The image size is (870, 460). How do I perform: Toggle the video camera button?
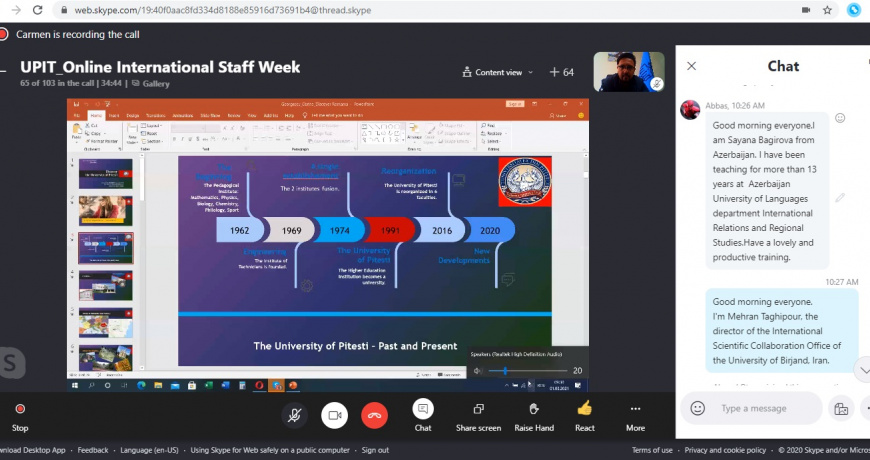pyautogui.click(x=335, y=416)
